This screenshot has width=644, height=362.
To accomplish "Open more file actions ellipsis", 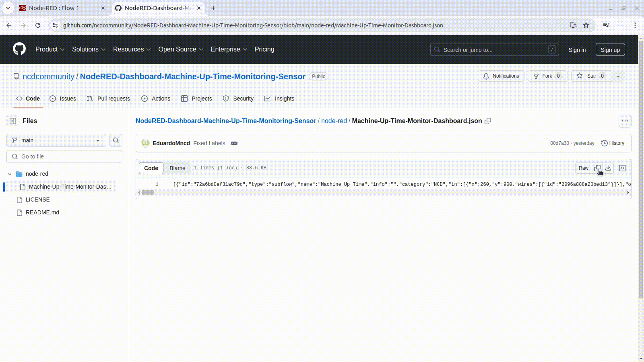I will coord(625,121).
